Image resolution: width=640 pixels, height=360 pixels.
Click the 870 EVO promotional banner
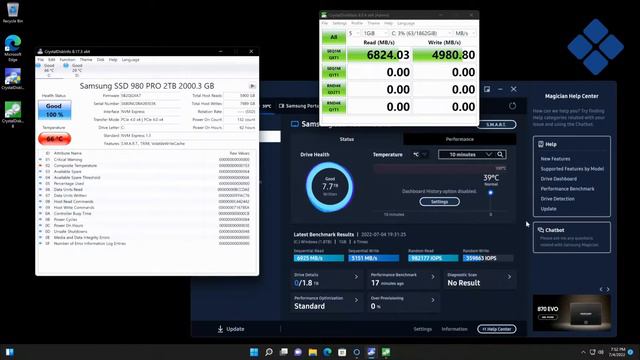tap(572, 313)
